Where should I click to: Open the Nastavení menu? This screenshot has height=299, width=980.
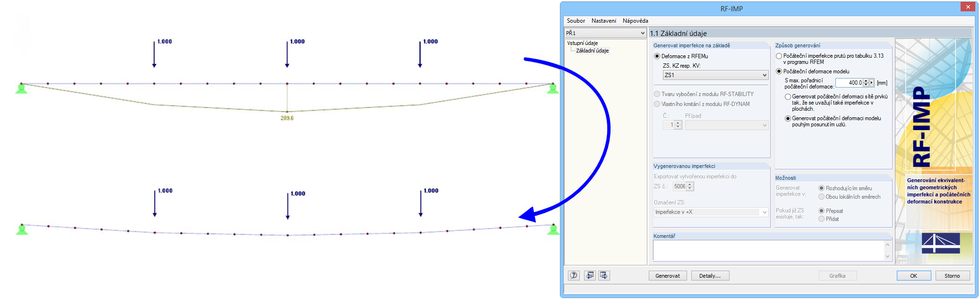(x=603, y=21)
